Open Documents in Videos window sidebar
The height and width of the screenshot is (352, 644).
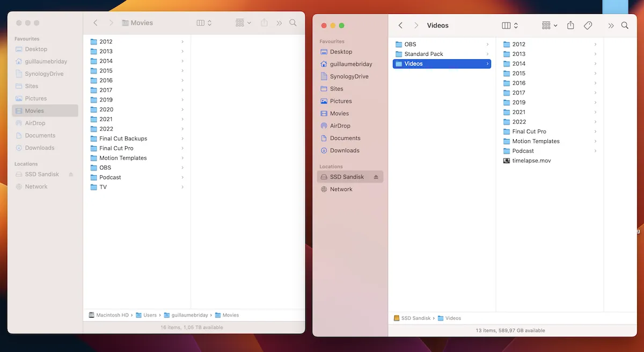(350, 138)
